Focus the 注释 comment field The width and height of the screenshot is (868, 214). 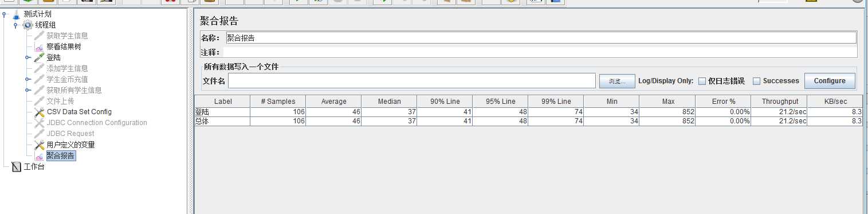[x=540, y=52]
